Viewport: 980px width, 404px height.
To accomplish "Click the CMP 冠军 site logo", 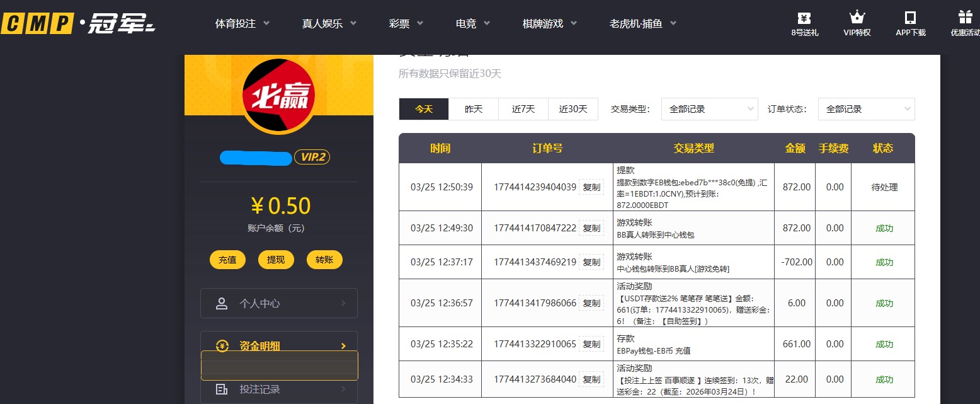I will coord(76,23).
